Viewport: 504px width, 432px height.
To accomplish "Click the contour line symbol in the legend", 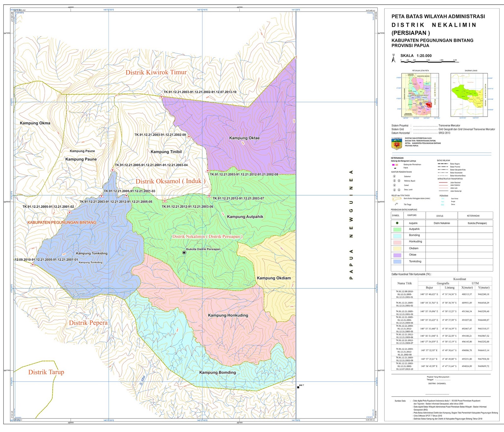I will click(x=397, y=199).
